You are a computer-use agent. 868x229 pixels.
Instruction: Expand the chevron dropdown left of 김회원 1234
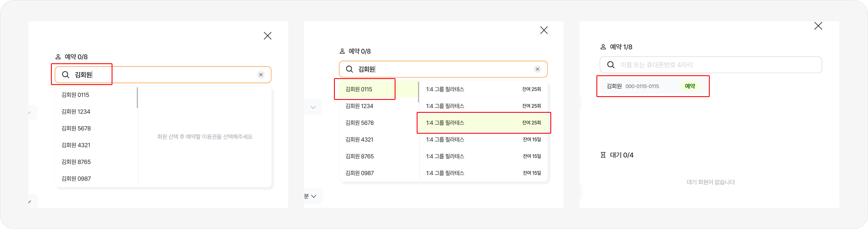[x=313, y=107]
